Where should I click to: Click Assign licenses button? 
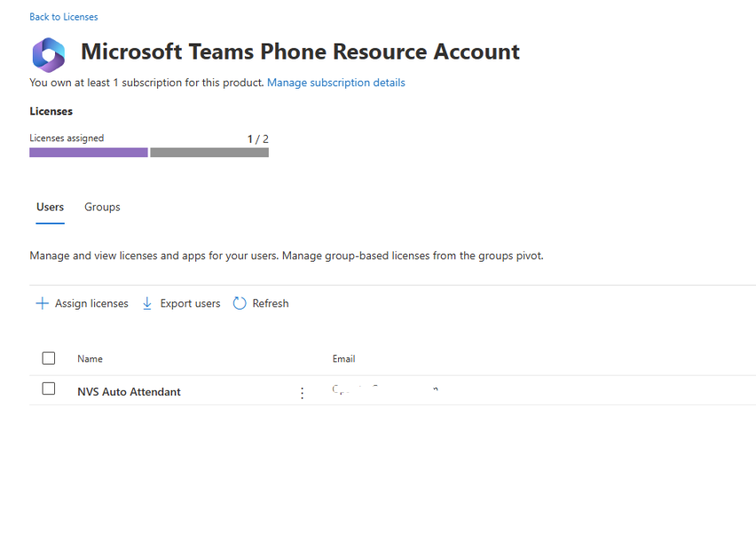coord(82,303)
